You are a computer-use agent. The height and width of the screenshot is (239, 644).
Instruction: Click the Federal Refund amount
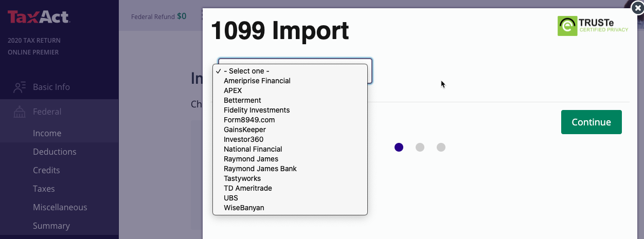[182, 16]
